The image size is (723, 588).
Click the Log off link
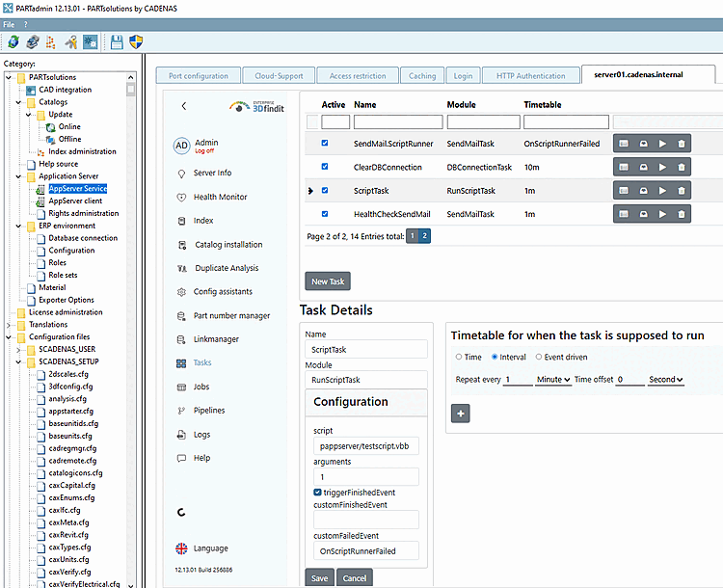[204, 150]
